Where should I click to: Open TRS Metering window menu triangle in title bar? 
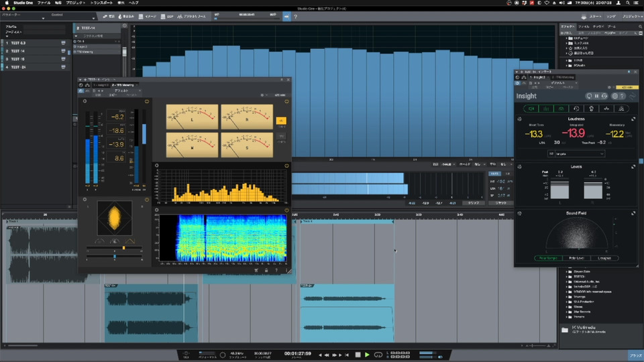click(x=80, y=80)
